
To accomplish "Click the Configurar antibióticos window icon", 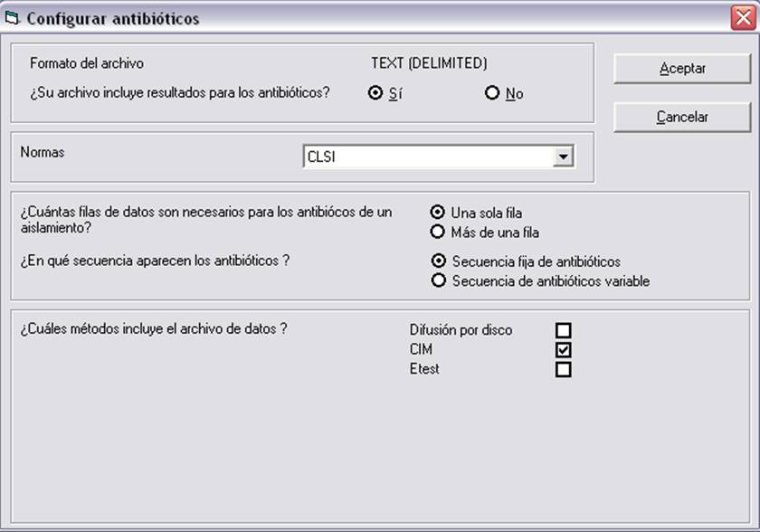I will (11, 18).
